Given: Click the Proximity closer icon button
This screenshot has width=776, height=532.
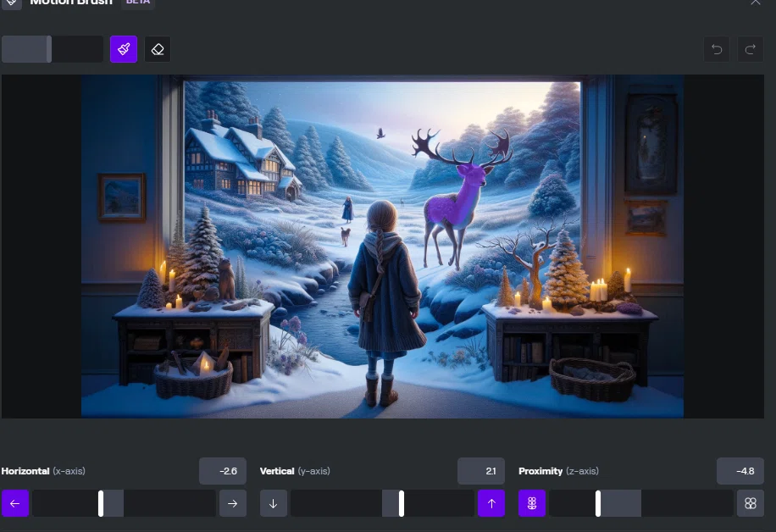Looking at the screenshot, I should [x=751, y=503].
